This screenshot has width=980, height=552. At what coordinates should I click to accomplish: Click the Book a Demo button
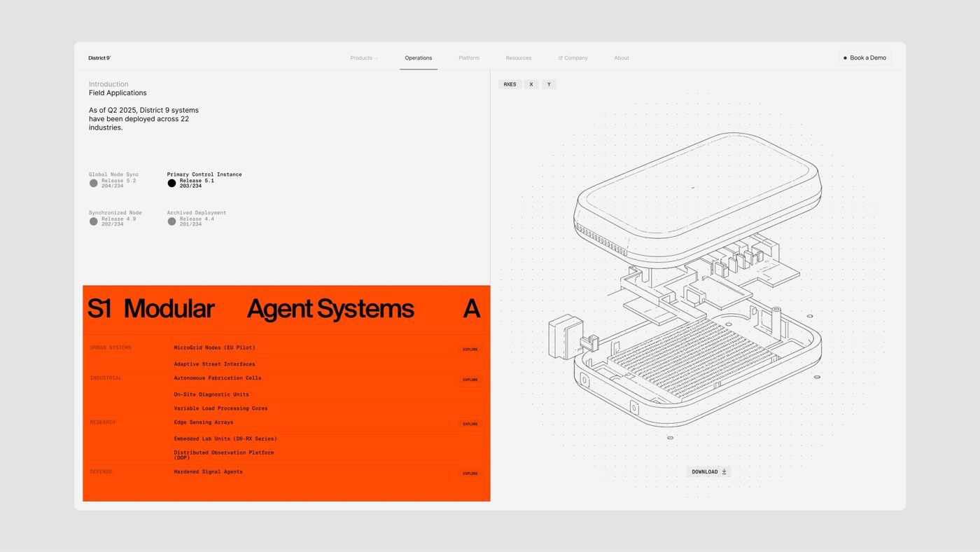[864, 58]
